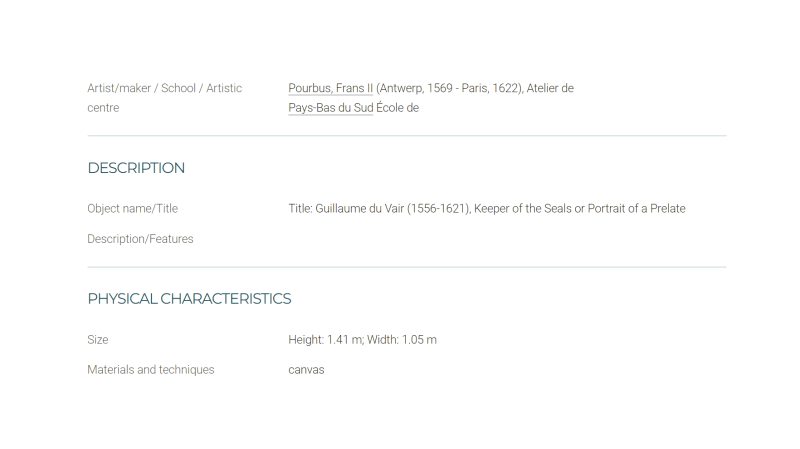Click Portrait of a Prelate in title
This screenshot has width=800, height=449.
click(637, 209)
